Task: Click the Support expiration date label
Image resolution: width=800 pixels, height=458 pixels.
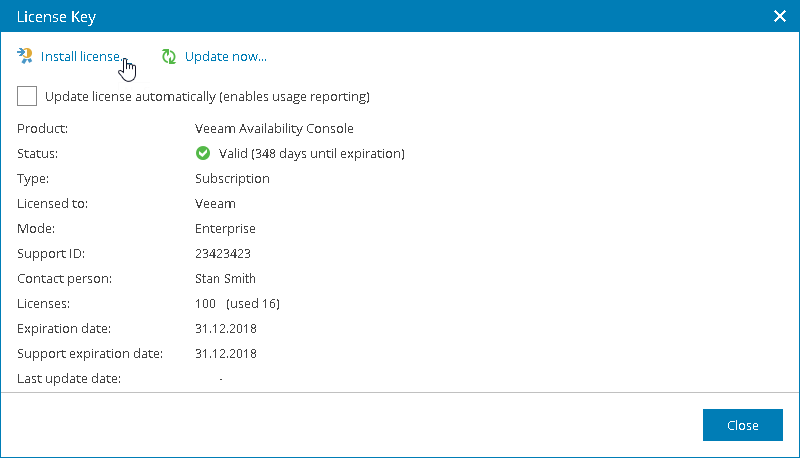Action: pos(89,354)
